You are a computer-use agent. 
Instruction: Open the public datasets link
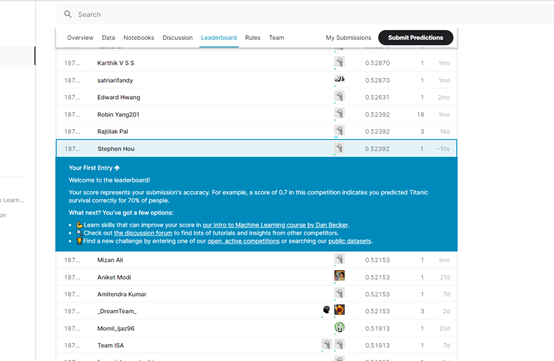350,241
